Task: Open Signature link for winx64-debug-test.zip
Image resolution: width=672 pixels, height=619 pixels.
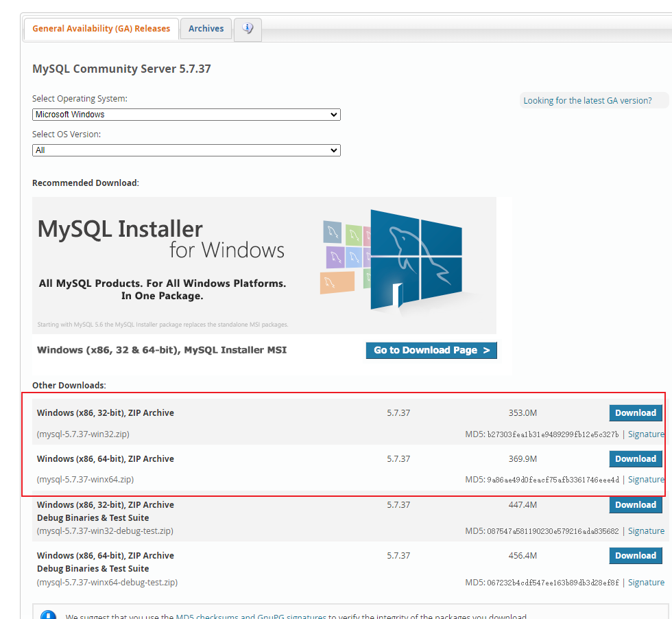Action: click(x=646, y=583)
